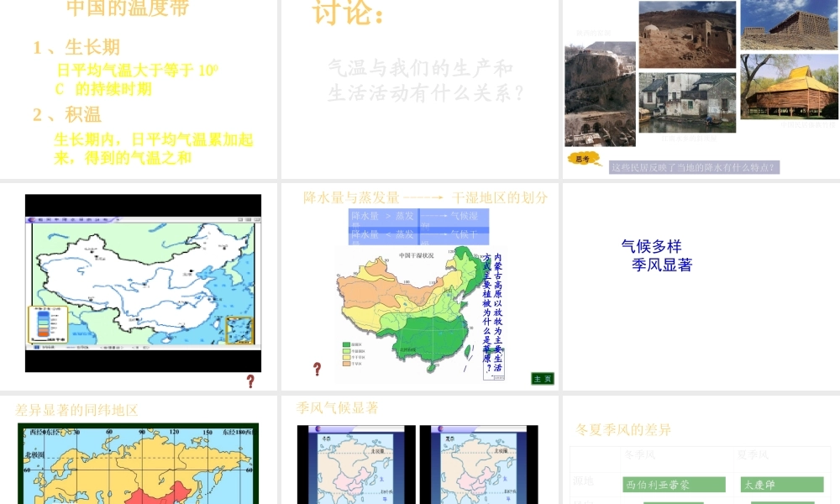Click the yellow 思考 cloud icon

[584, 159]
